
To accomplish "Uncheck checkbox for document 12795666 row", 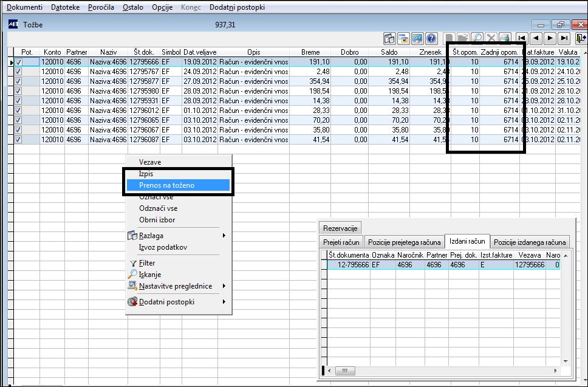I will tap(18, 62).
